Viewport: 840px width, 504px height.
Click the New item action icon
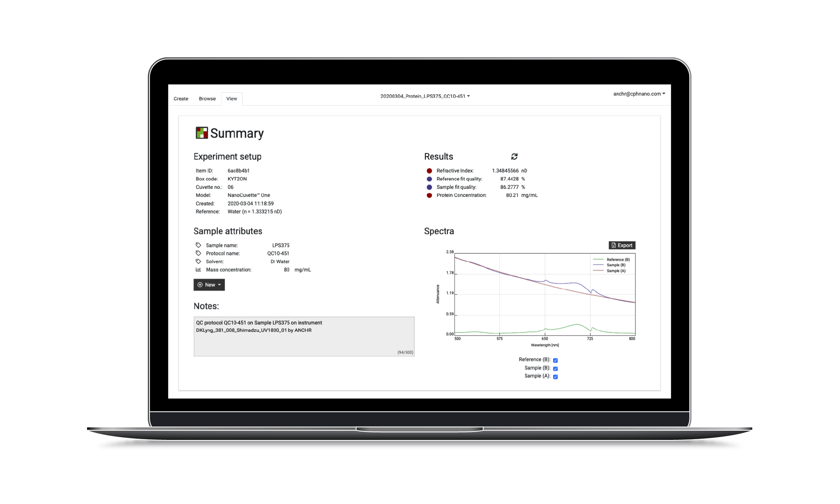pyautogui.click(x=199, y=284)
